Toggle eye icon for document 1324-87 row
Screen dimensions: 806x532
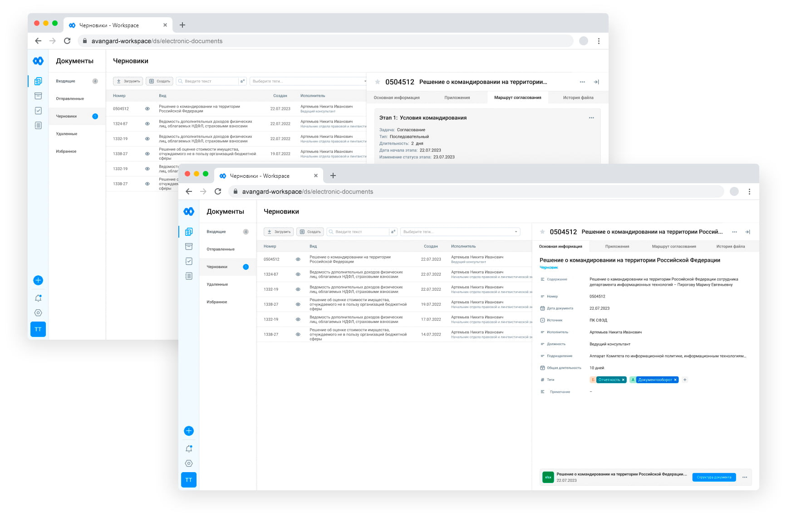[298, 274]
